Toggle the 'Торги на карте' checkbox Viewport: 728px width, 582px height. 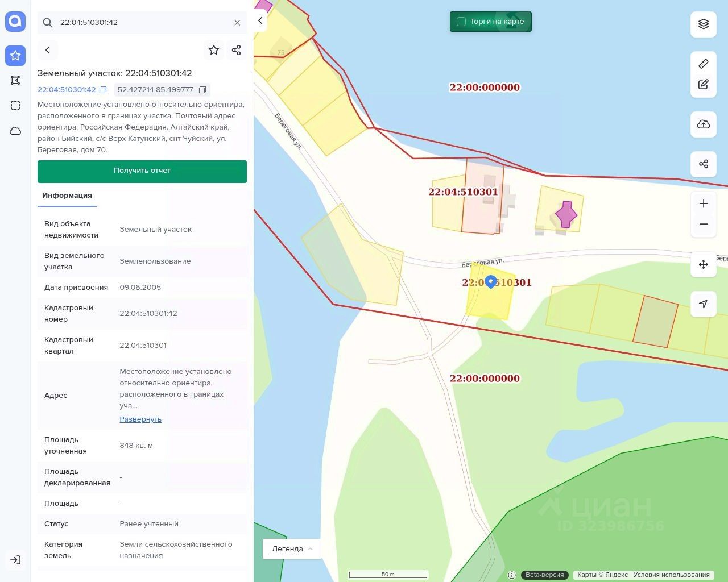461,22
